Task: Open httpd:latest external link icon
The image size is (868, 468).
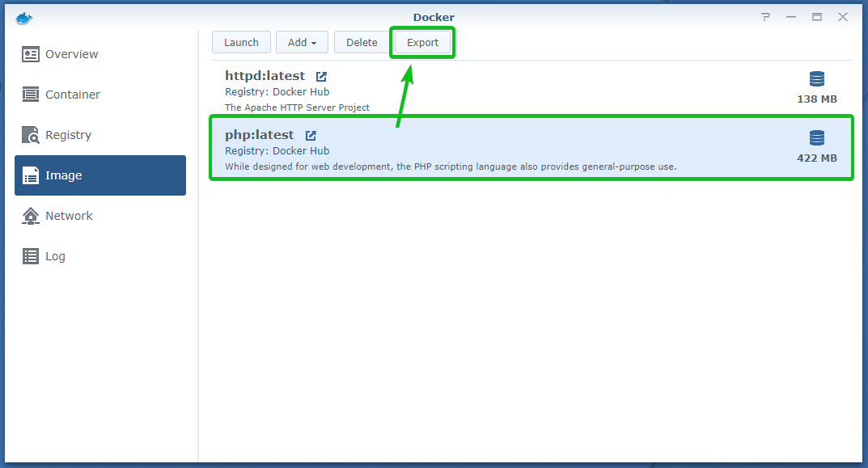Action: tap(321, 76)
